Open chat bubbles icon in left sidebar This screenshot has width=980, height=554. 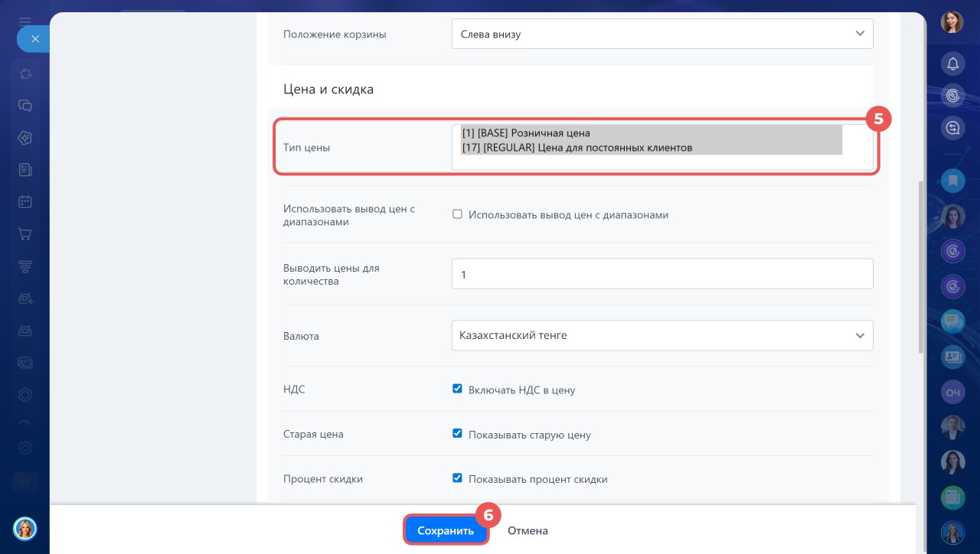point(25,106)
